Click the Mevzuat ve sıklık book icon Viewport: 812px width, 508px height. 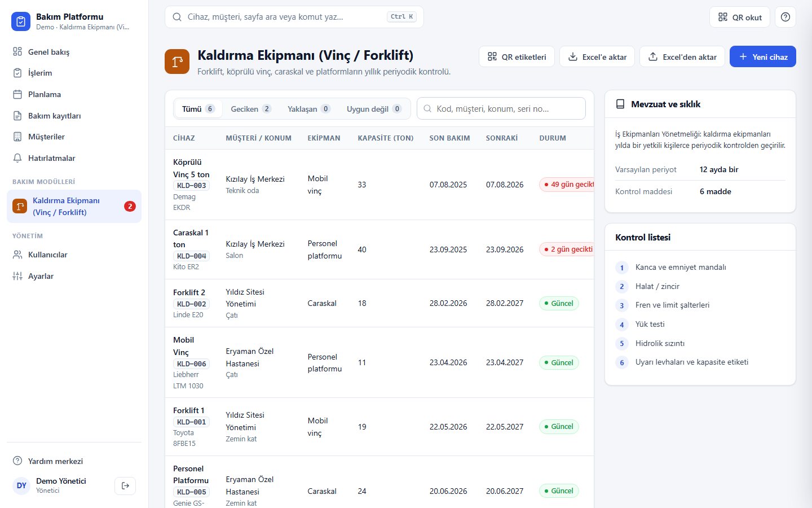coord(620,104)
